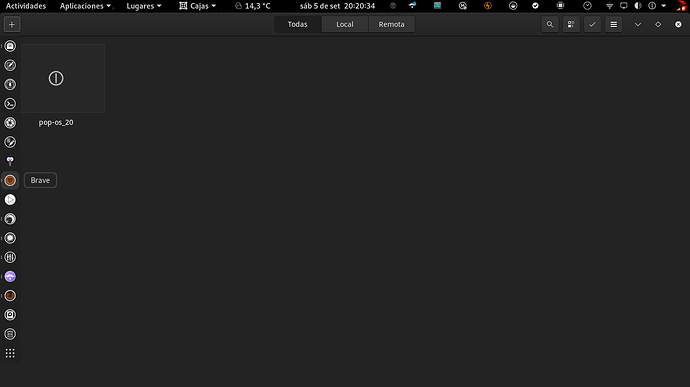
Task: Switch to the Remota tab
Action: (x=391, y=24)
